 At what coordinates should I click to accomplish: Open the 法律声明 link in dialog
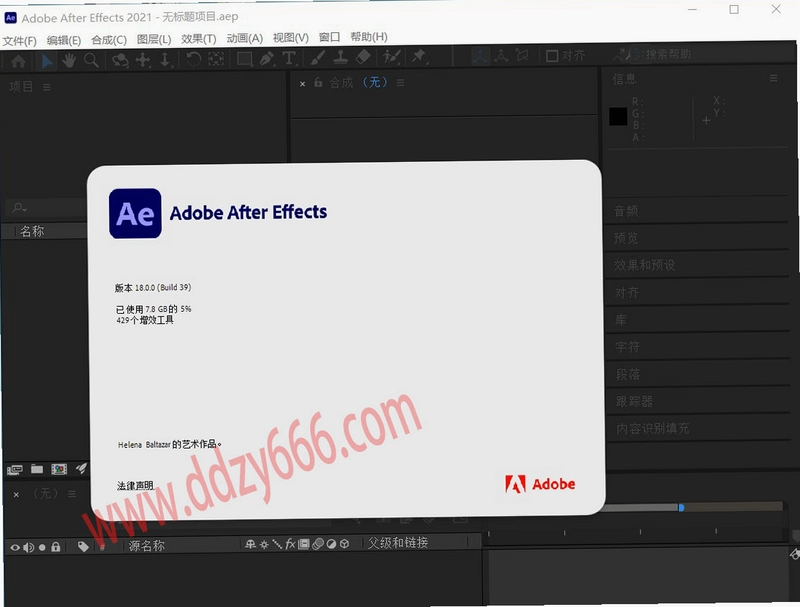point(135,486)
